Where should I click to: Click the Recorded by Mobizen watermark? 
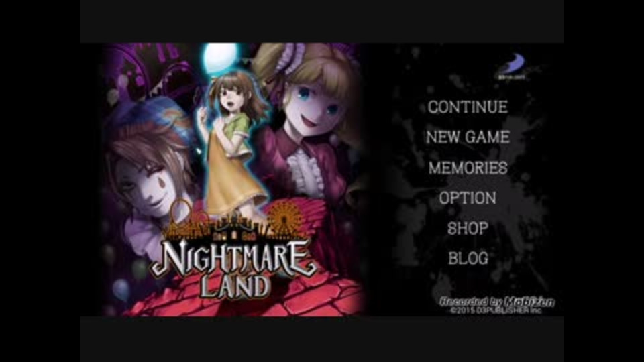pyautogui.click(x=497, y=302)
